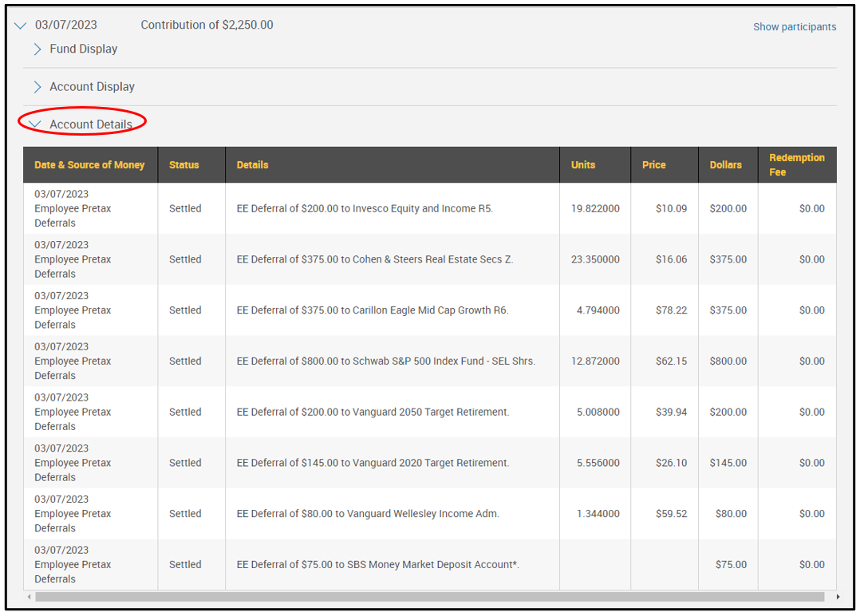Sort by Date & Source of Money header

(89, 165)
